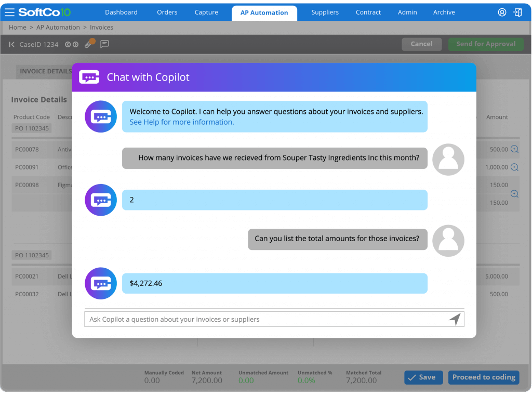Zoom details for the 150.00 amount row
This screenshot has width=532, height=394.
514,194
